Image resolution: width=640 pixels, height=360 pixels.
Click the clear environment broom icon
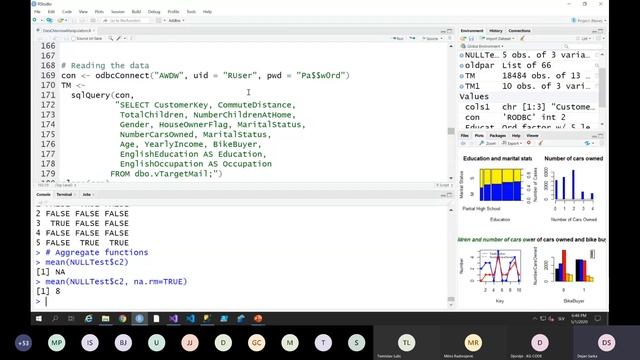522,38
